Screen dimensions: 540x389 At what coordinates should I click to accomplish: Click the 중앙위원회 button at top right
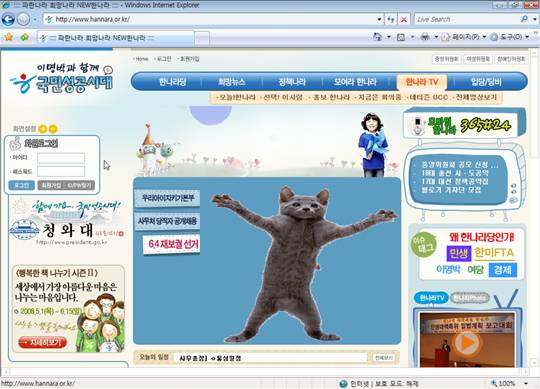pos(446,59)
